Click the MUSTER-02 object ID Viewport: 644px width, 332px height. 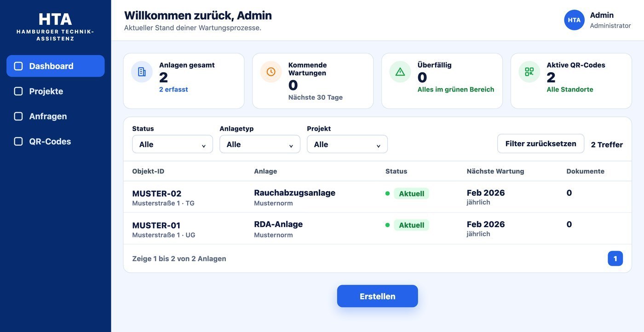point(157,194)
